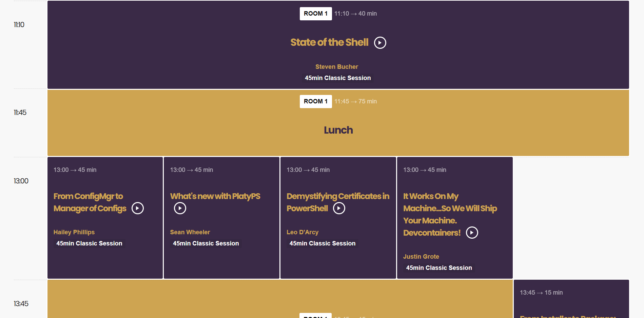This screenshot has width=644, height=318.
Task: Play Demystifying Certificates in PowerShell video
Action: pos(339,208)
